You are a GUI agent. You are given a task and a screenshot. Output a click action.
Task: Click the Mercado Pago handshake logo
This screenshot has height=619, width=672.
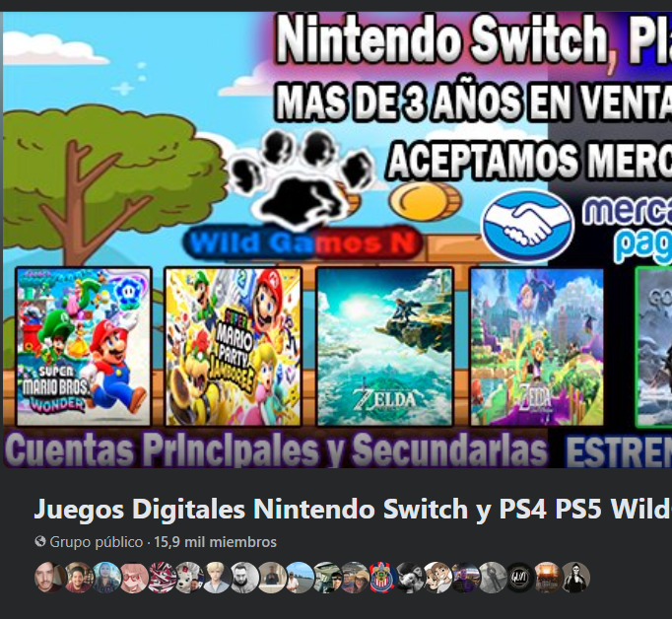coord(527,226)
